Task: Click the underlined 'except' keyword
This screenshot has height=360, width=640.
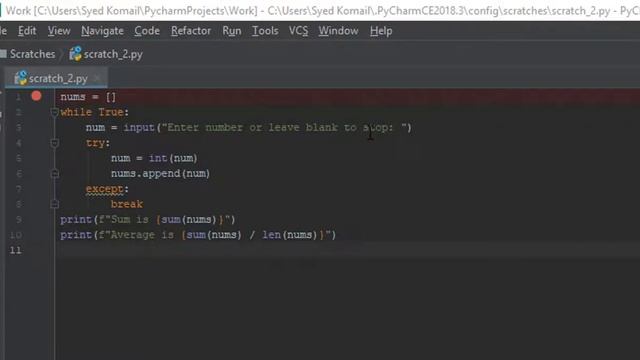Action: 105,189
